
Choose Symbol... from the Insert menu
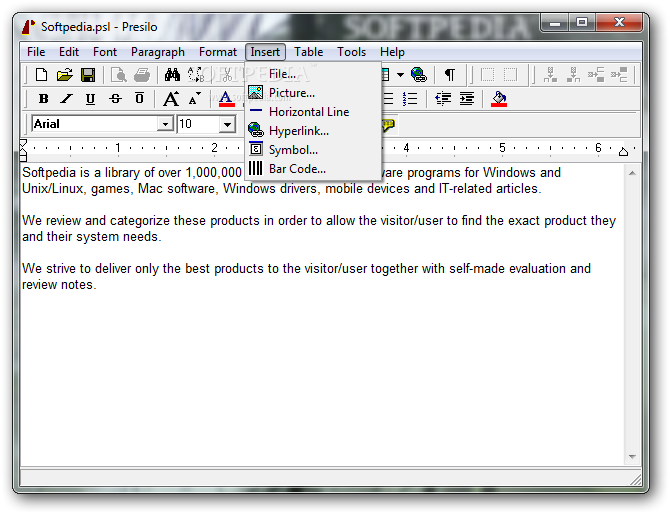[x=313, y=150]
